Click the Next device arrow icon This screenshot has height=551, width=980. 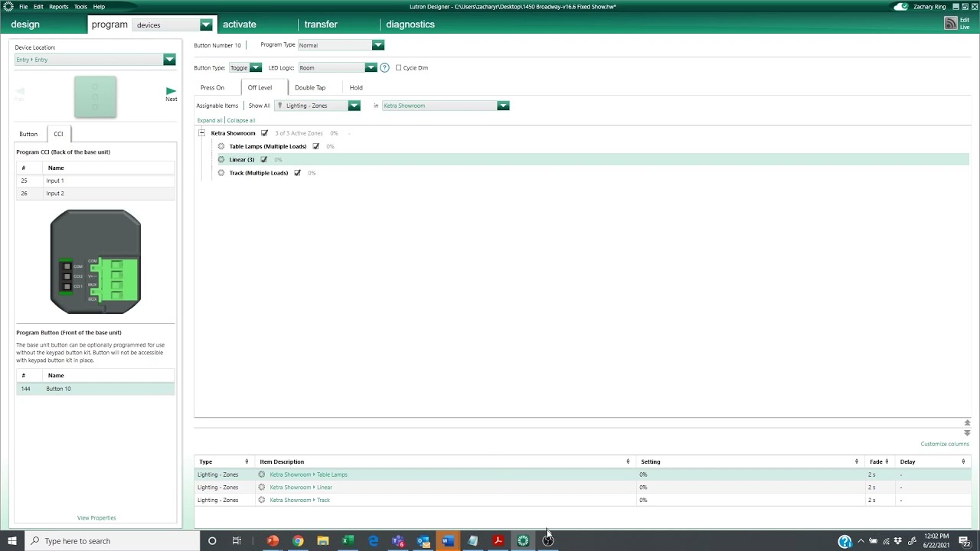coord(171,91)
